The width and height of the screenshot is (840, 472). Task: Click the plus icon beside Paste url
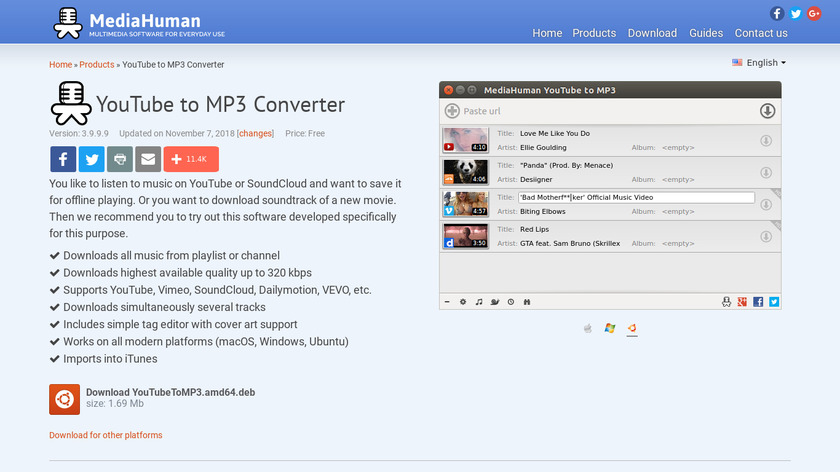(452, 111)
